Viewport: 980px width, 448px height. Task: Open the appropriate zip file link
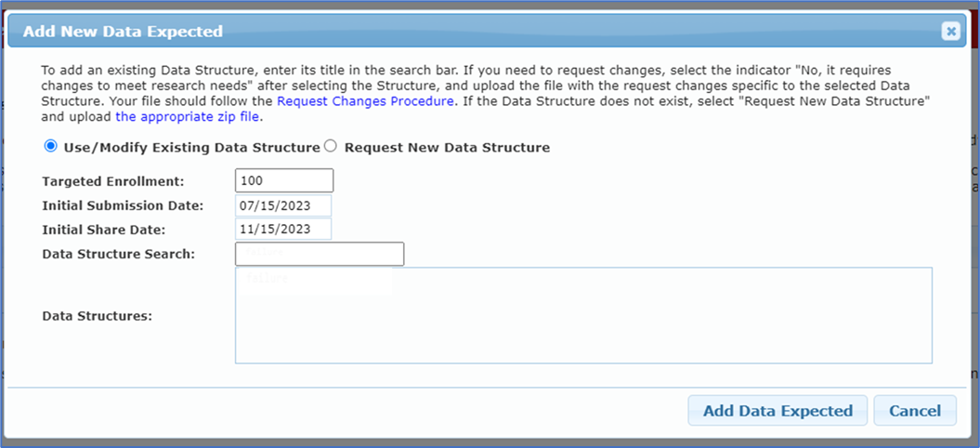point(188,117)
